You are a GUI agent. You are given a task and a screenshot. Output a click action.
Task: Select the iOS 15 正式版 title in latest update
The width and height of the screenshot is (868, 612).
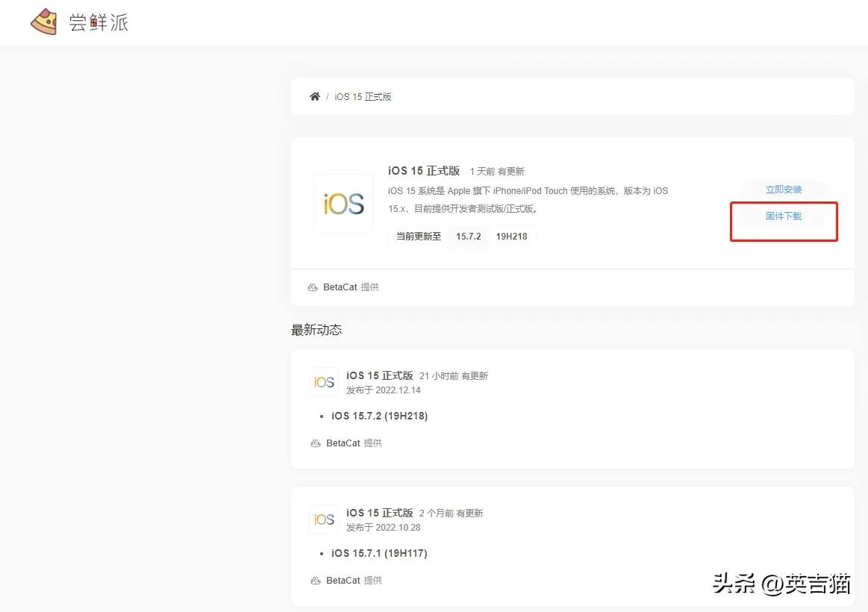click(380, 375)
